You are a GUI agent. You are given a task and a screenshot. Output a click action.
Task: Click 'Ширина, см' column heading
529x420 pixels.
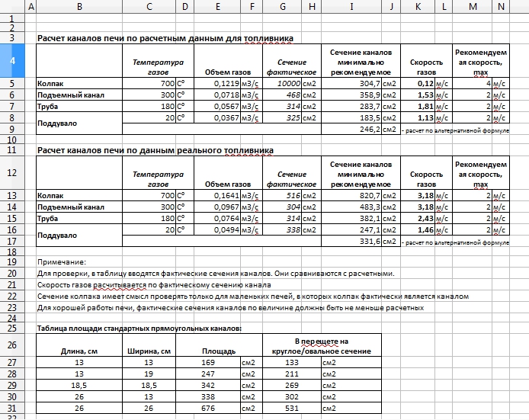point(149,351)
